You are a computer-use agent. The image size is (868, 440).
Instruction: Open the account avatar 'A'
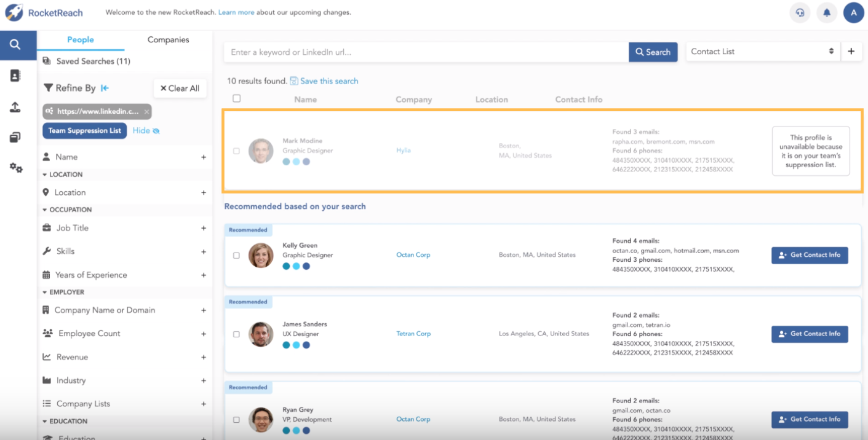(854, 12)
